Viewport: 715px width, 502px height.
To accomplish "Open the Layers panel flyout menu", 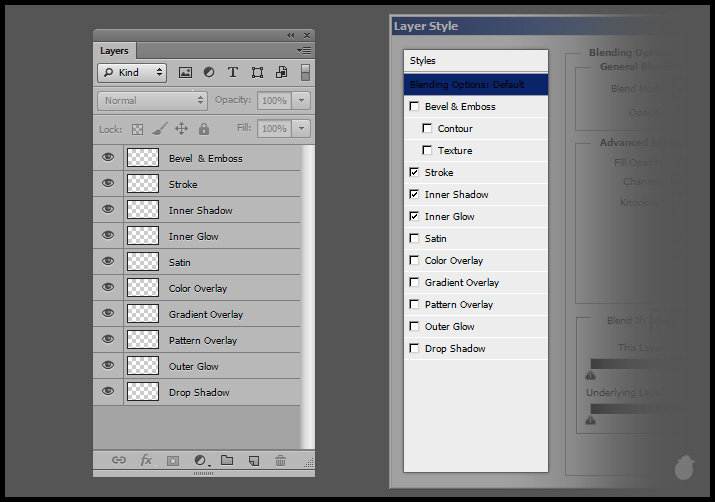I will pos(304,50).
